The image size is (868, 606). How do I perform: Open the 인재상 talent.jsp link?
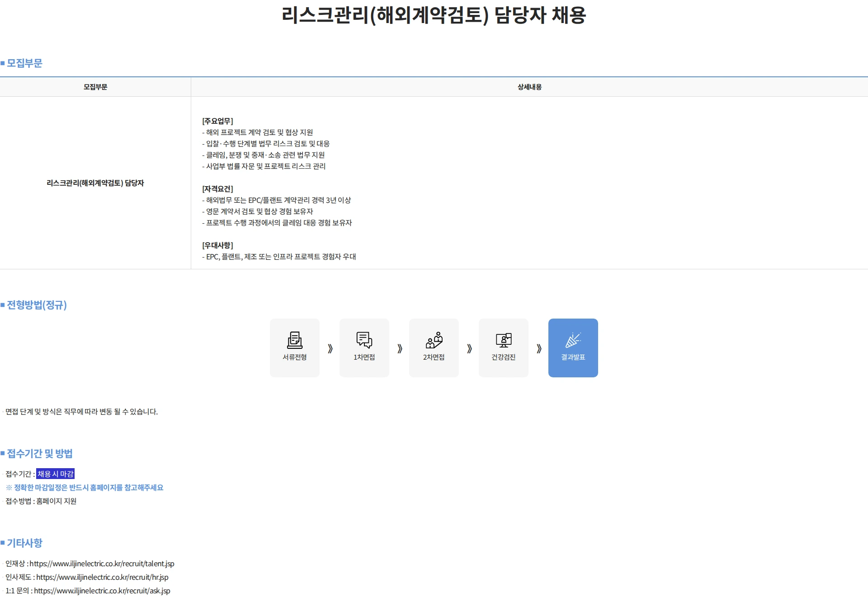[x=102, y=564]
